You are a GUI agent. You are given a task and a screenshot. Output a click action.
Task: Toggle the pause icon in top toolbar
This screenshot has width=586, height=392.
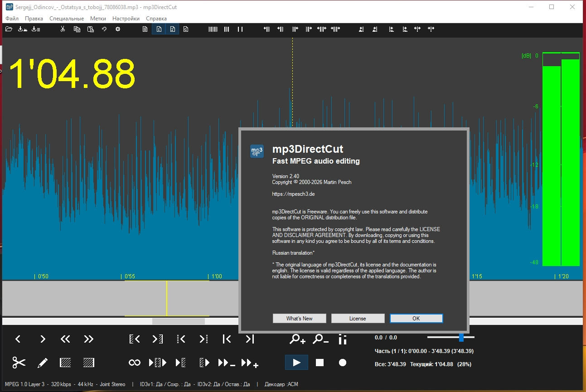pyautogui.click(x=240, y=29)
